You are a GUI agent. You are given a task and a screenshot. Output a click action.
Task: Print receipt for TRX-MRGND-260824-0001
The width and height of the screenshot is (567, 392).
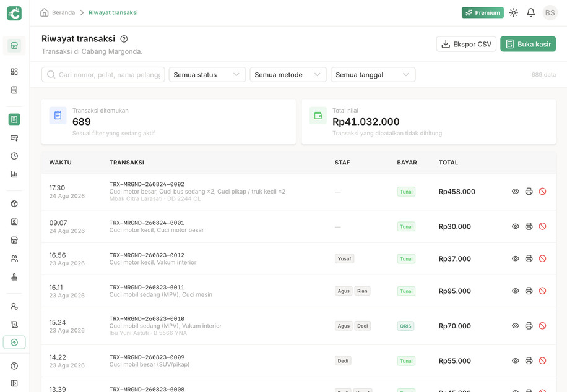click(x=529, y=226)
